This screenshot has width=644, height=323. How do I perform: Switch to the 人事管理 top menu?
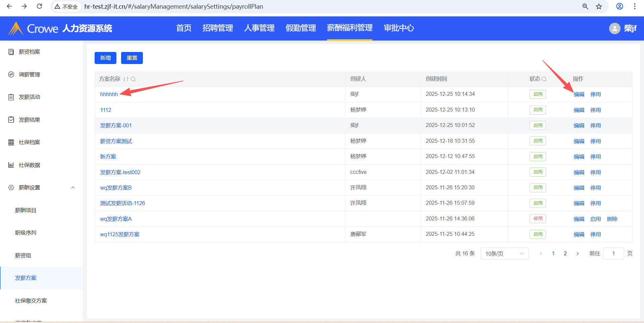(x=259, y=28)
